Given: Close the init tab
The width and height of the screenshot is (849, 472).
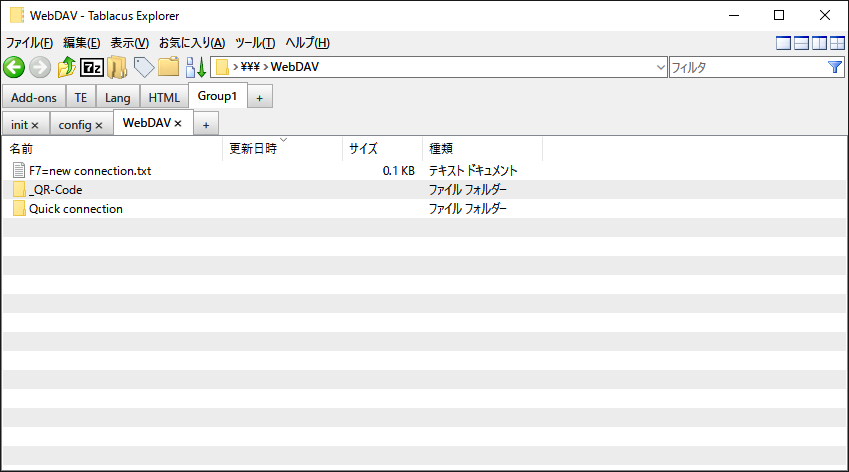Looking at the screenshot, I should [35, 126].
